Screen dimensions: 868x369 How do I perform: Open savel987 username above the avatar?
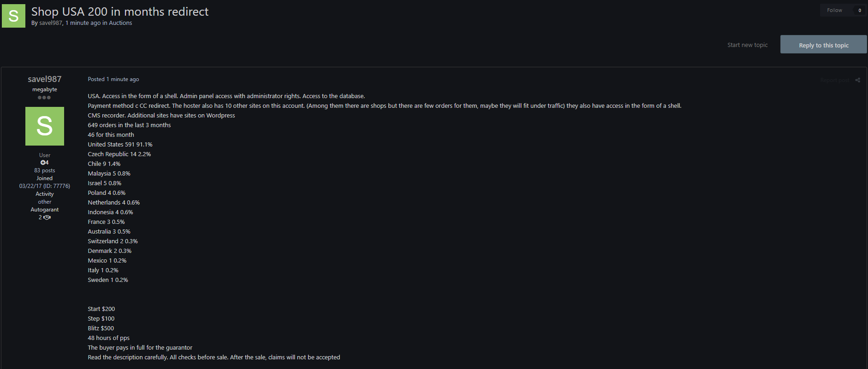coord(45,79)
